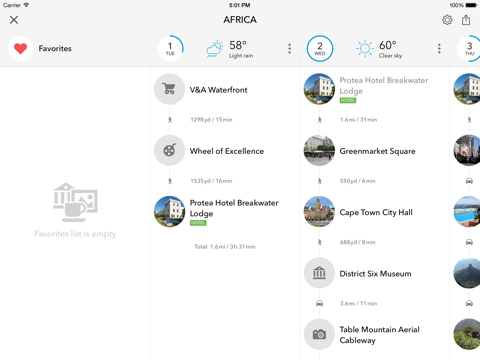Viewport: 480px width, 360px height.
Task: Switch to the day 3 THU circle
Action: click(x=469, y=49)
